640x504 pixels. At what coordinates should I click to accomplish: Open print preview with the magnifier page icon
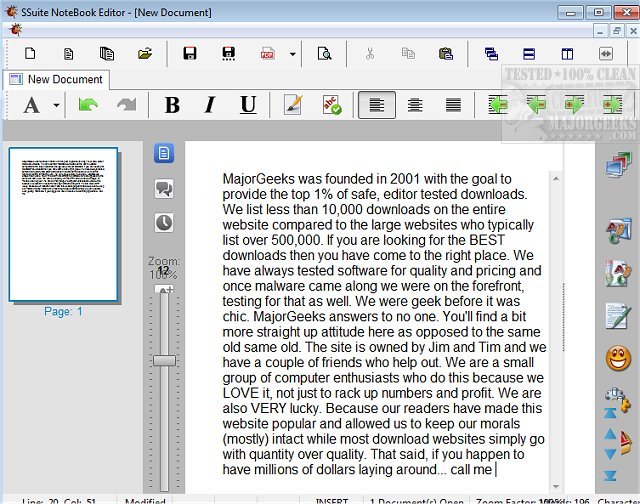click(x=324, y=53)
